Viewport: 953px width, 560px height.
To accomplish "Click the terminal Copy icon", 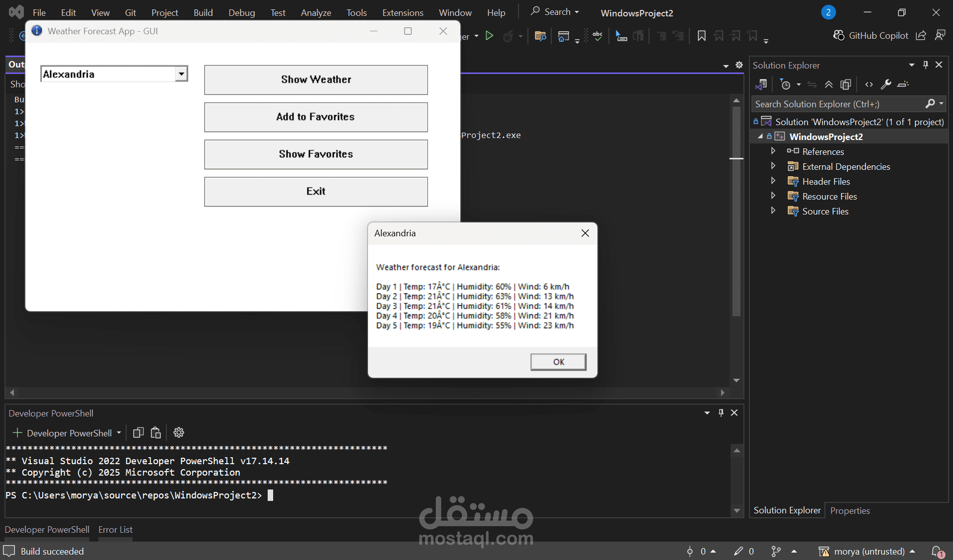I will 138,433.
